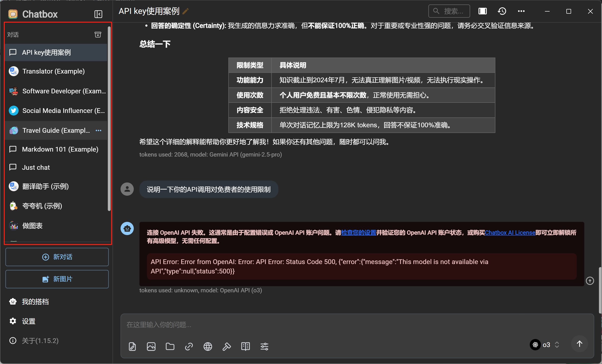Screen dimensions: 602x364
Task: Click the send message arrow button
Action: click(579, 344)
